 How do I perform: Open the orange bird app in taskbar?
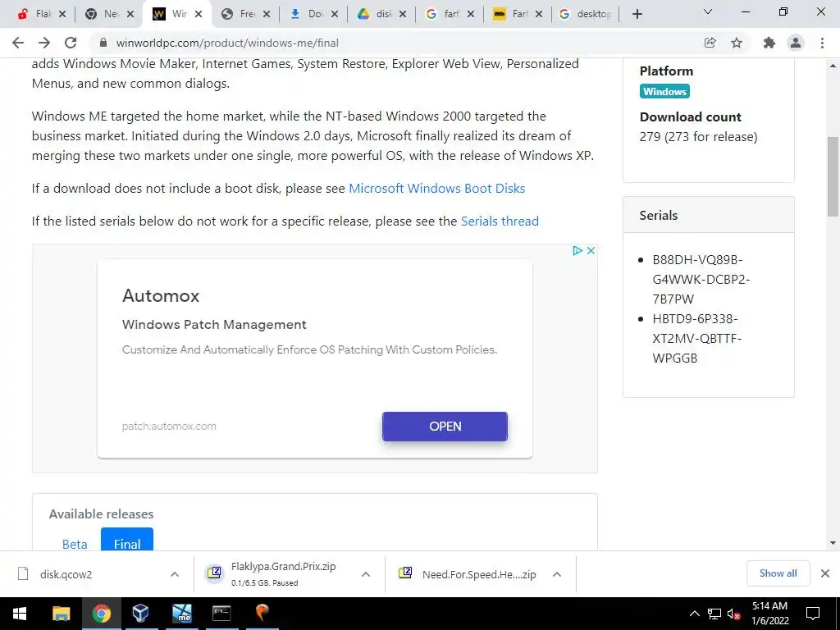click(x=262, y=614)
